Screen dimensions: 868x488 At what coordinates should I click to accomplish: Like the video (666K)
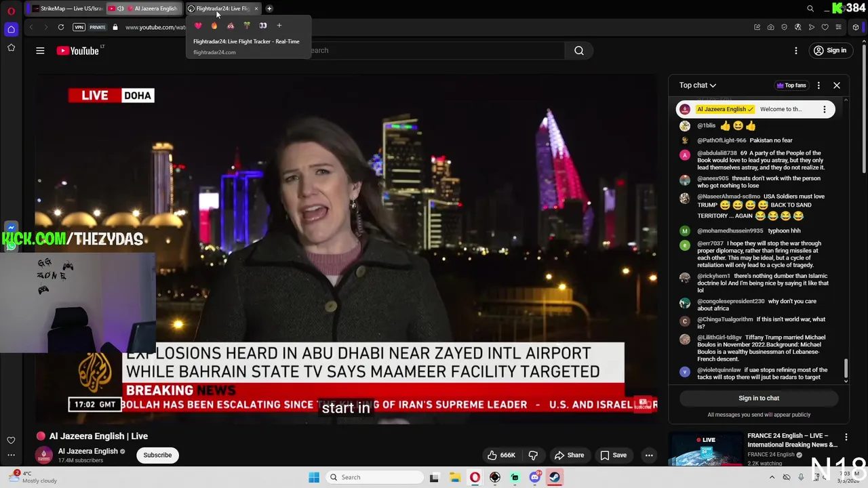coord(500,455)
